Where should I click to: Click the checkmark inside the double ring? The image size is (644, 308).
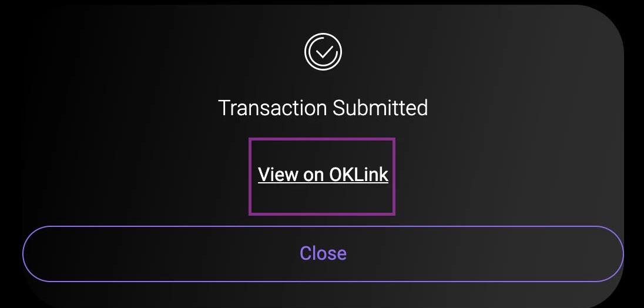click(x=324, y=52)
